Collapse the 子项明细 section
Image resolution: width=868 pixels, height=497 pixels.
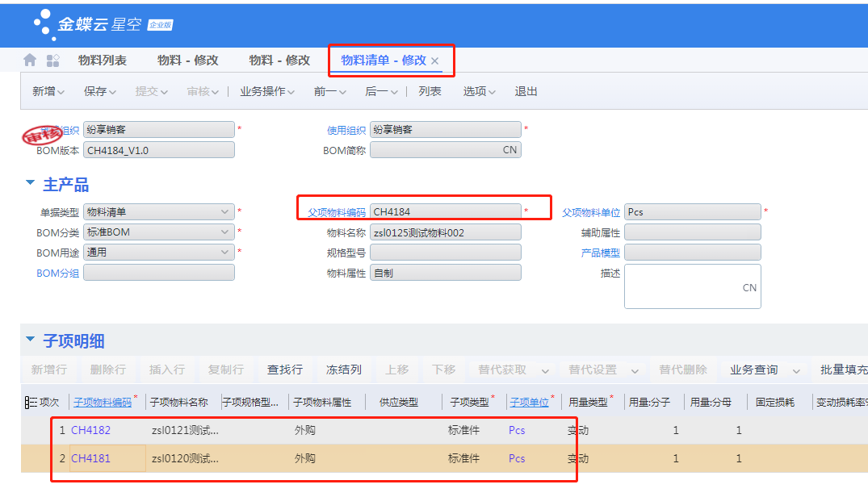(31, 339)
